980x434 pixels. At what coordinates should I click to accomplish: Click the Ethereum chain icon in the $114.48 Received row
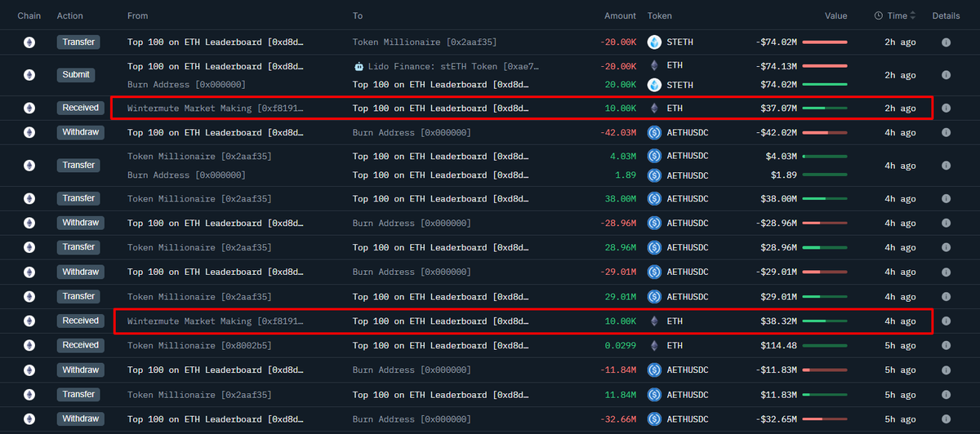[x=29, y=346]
